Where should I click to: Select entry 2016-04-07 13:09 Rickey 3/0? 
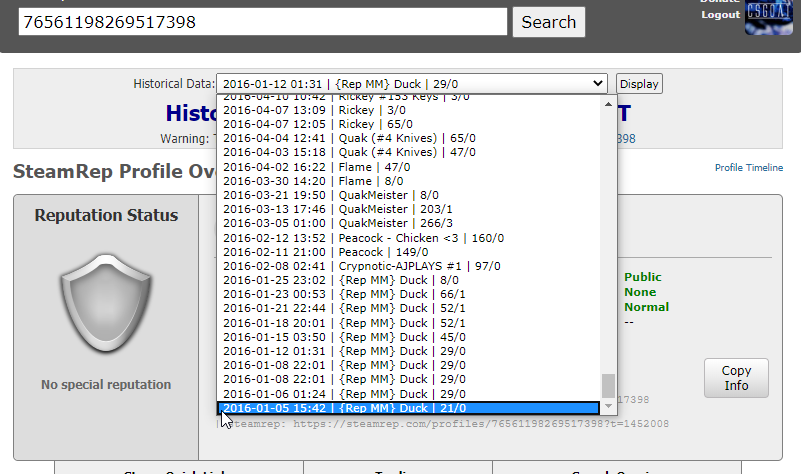(x=409, y=110)
